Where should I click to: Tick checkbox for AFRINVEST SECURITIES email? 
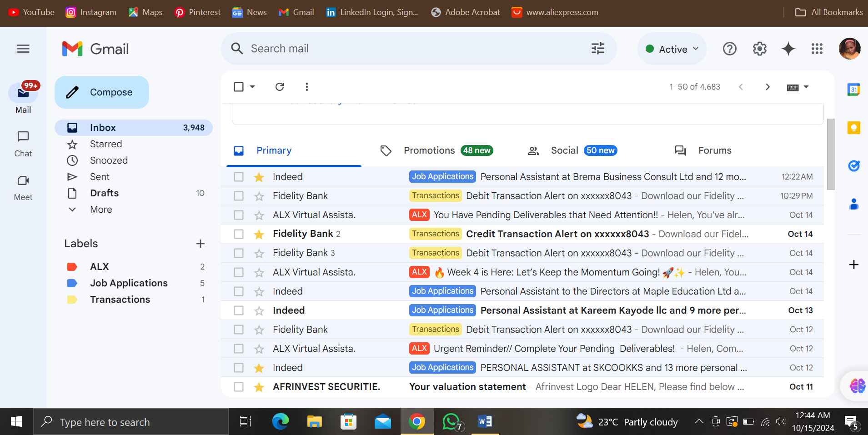239,387
